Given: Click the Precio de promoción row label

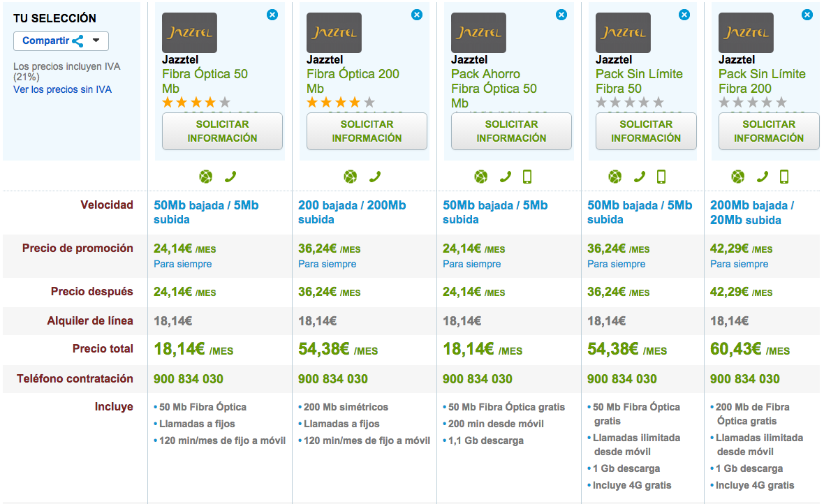Looking at the screenshot, I should point(78,248).
